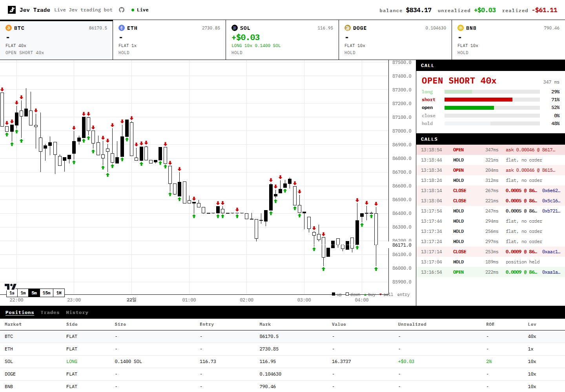Click the Jev Trade logo icon
The image size is (565, 392).
coord(12,10)
